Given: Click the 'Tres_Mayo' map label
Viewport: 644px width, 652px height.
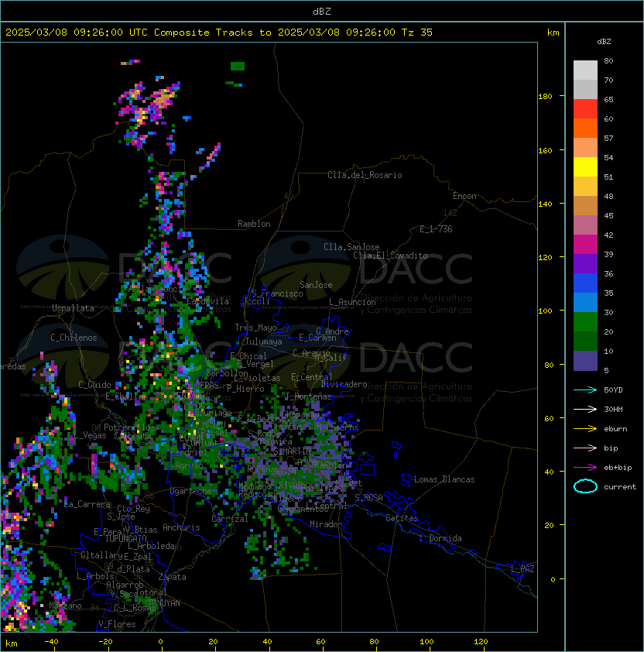Looking at the screenshot, I should [x=255, y=328].
